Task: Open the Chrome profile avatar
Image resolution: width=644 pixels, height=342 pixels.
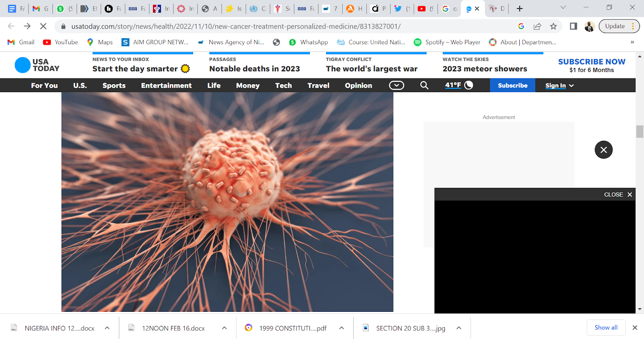Action: 589,26
